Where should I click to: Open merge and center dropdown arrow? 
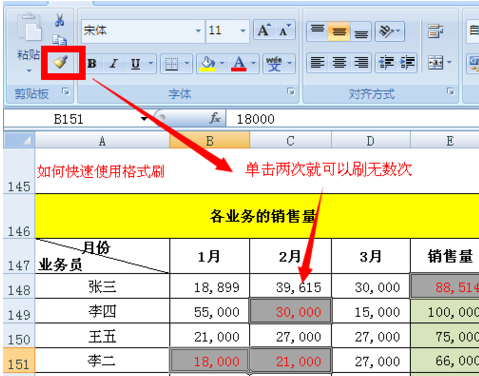point(449,63)
